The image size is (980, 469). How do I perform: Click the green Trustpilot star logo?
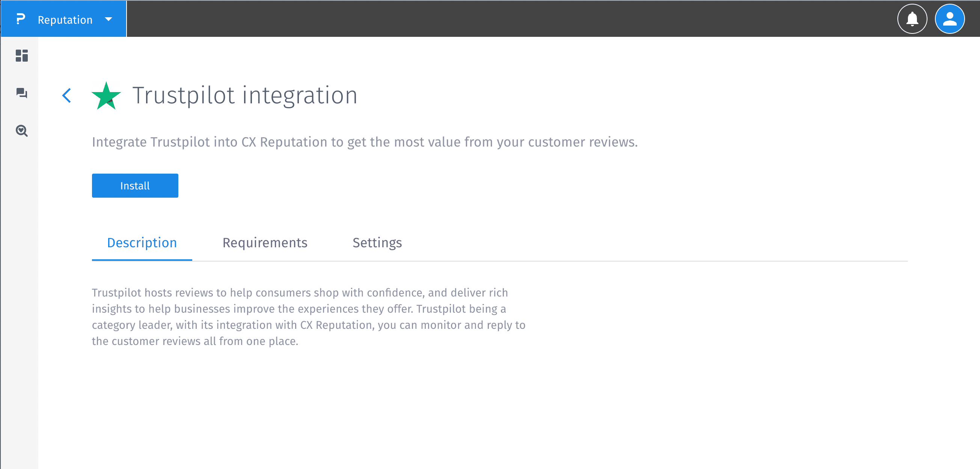tap(106, 96)
